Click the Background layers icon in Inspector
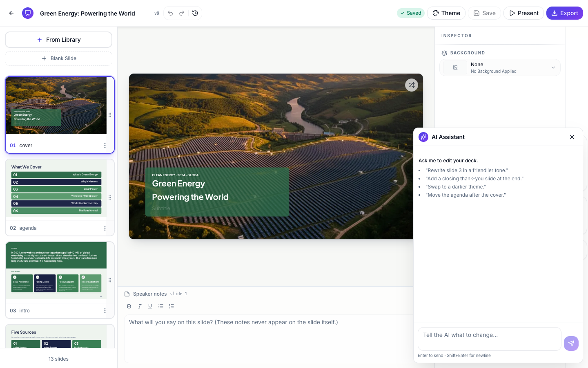The height and width of the screenshot is (368, 588). coord(444,53)
